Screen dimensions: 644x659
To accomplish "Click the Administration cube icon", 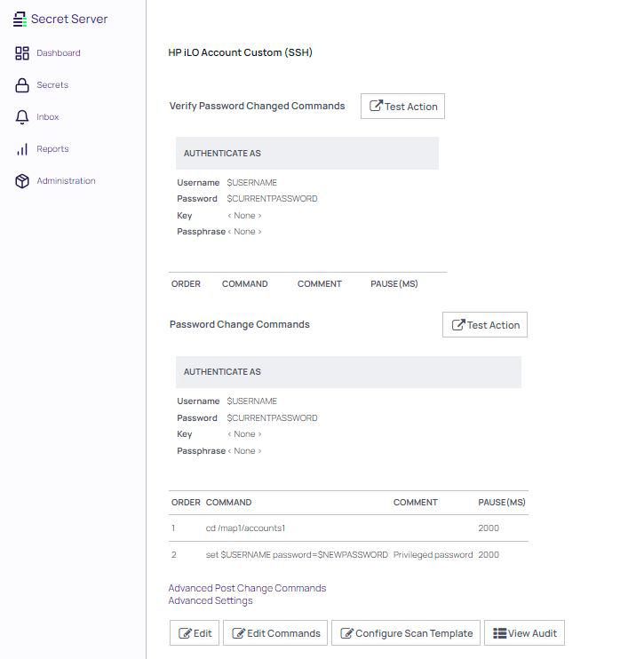I will coord(22,181).
